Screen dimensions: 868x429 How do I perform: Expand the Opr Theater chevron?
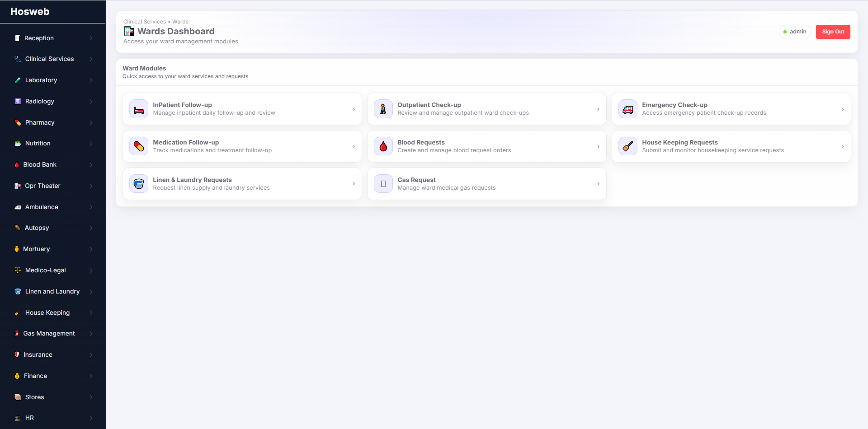click(x=91, y=186)
